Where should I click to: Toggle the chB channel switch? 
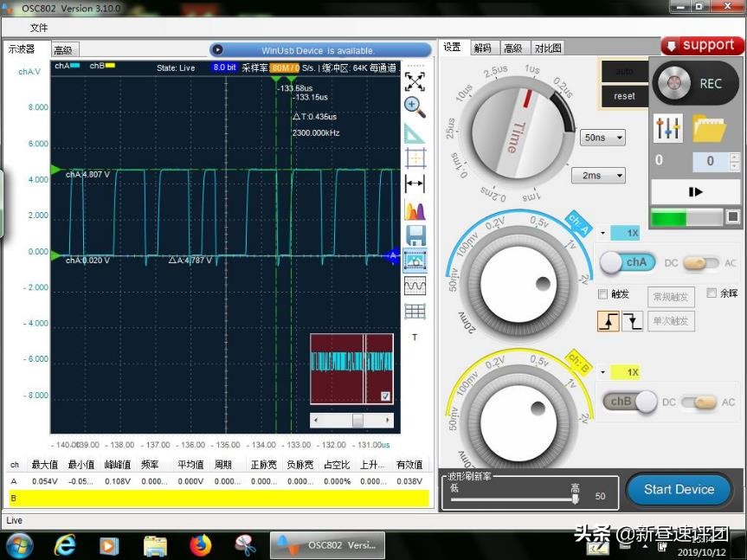(x=630, y=402)
